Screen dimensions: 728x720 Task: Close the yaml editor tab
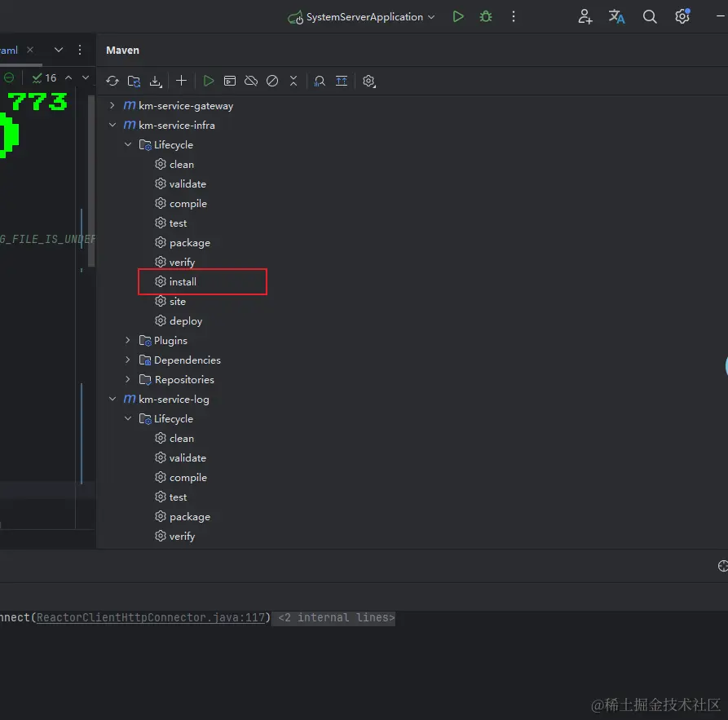(30, 49)
